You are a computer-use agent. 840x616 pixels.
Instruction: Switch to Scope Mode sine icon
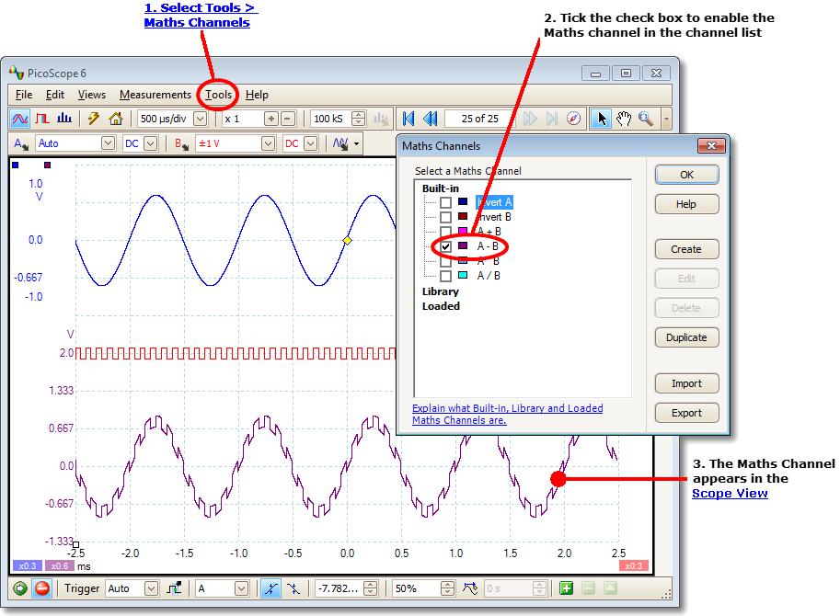20,119
